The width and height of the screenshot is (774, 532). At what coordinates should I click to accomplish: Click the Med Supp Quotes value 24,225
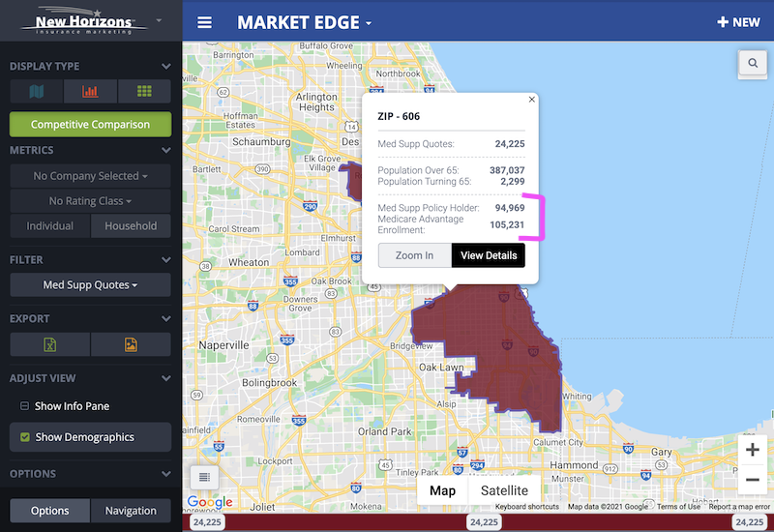point(510,144)
